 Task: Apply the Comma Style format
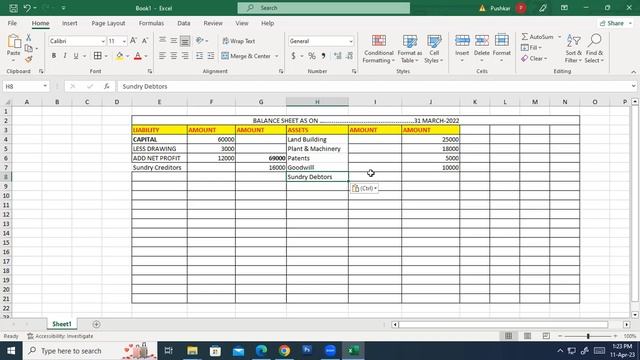point(323,56)
